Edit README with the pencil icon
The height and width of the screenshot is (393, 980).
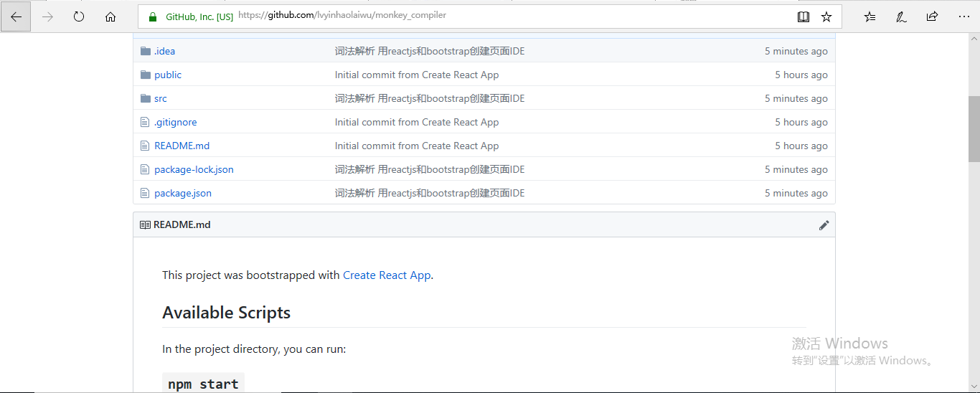824,225
